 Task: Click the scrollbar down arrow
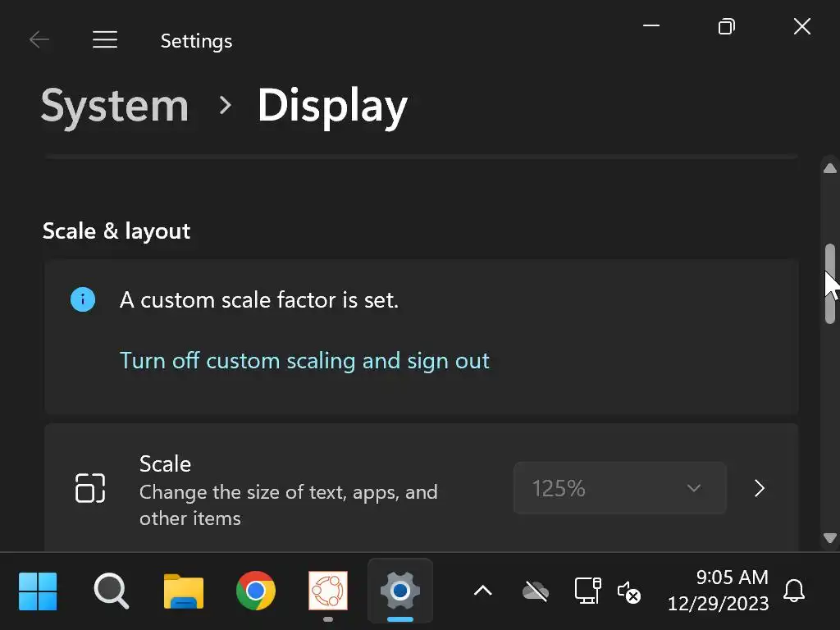click(829, 538)
